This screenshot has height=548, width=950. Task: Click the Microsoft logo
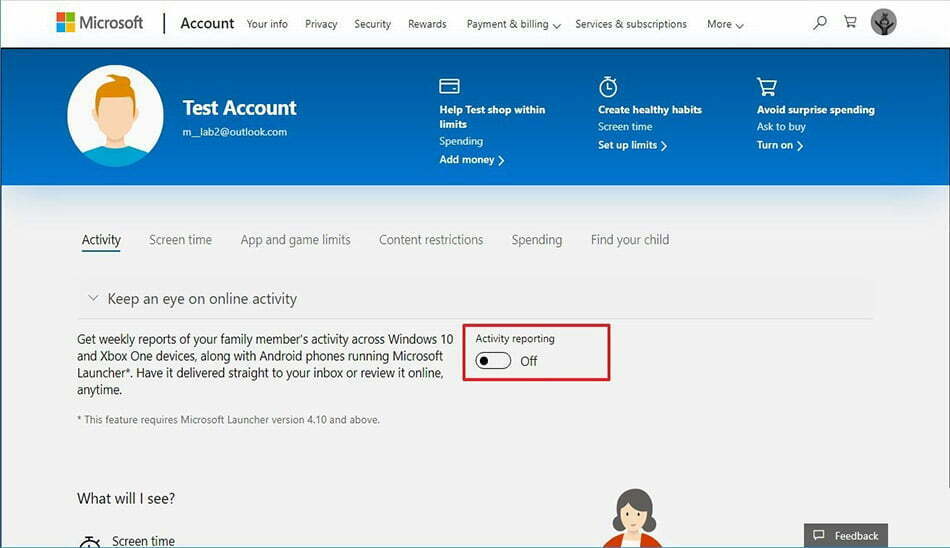pos(99,23)
